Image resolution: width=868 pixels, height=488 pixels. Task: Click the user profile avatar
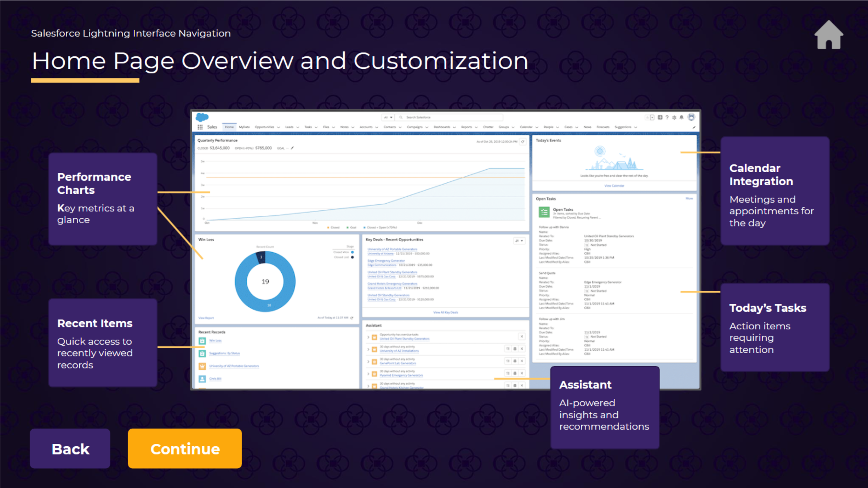(691, 117)
